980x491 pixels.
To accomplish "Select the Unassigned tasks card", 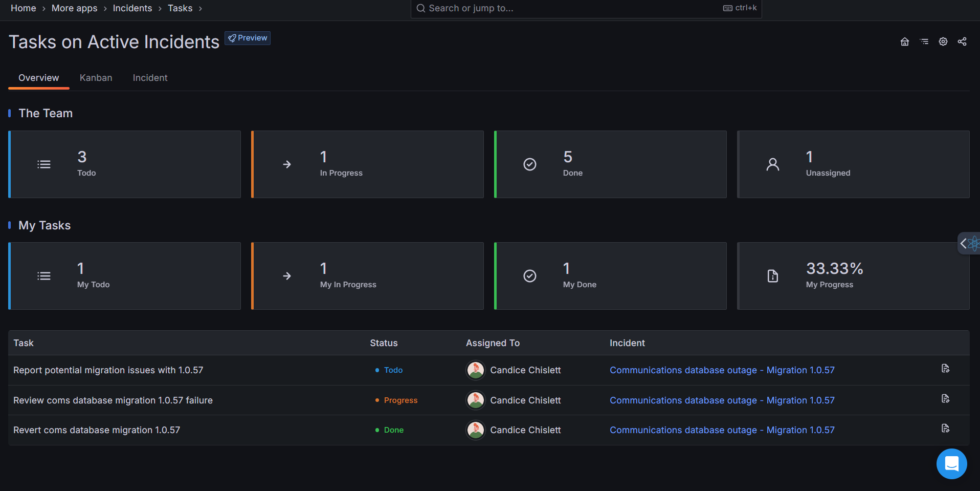I will (853, 164).
